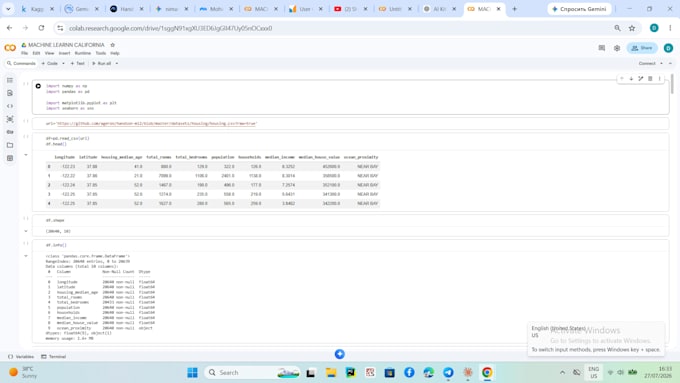This screenshot has height=383, width=680.
Task: Go back to the previous page
Action: click(10, 28)
